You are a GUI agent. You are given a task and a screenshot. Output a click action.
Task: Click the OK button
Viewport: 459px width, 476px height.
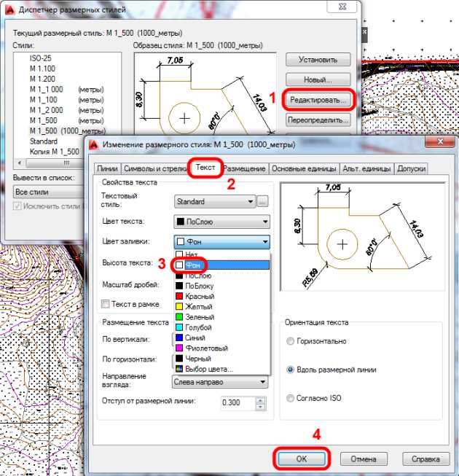[301, 459]
